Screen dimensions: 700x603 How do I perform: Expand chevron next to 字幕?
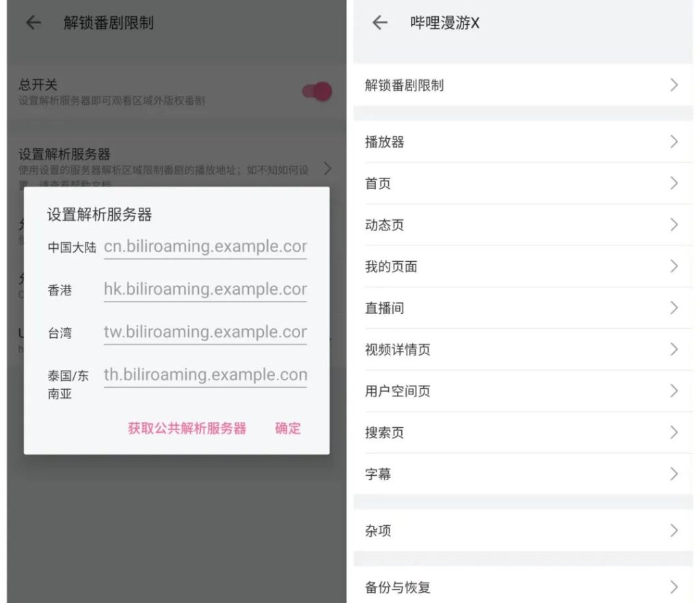pos(674,474)
